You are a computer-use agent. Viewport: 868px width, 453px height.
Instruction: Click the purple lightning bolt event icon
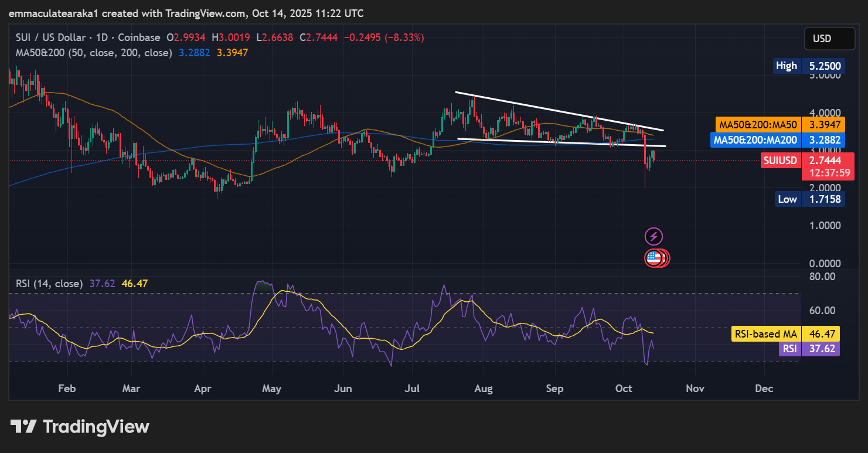click(x=653, y=237)
